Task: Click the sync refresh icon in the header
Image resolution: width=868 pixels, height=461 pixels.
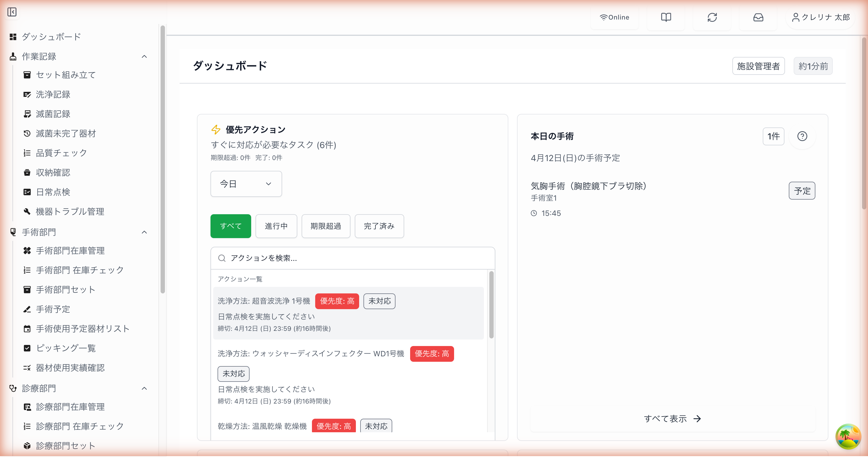Action: coord(712,17)
